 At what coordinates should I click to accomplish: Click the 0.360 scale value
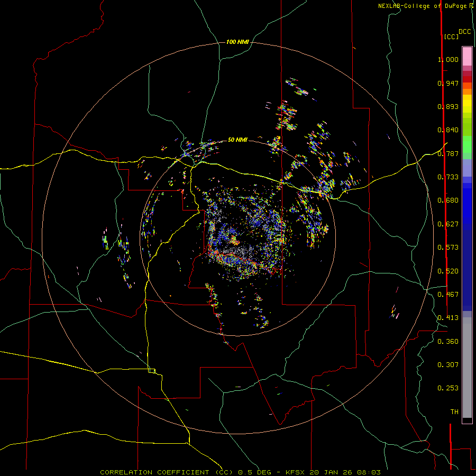[448, 342]
